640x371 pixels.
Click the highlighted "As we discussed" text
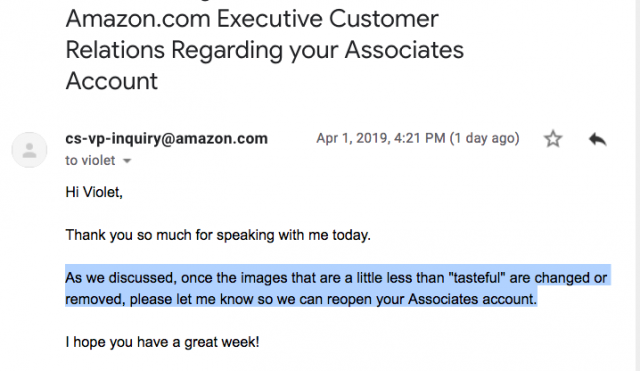(121, 278)
